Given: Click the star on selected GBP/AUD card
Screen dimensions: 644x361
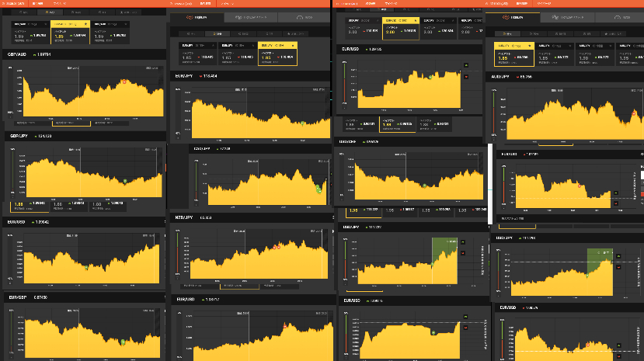Looking at the screenshot, I should [84, 24].
